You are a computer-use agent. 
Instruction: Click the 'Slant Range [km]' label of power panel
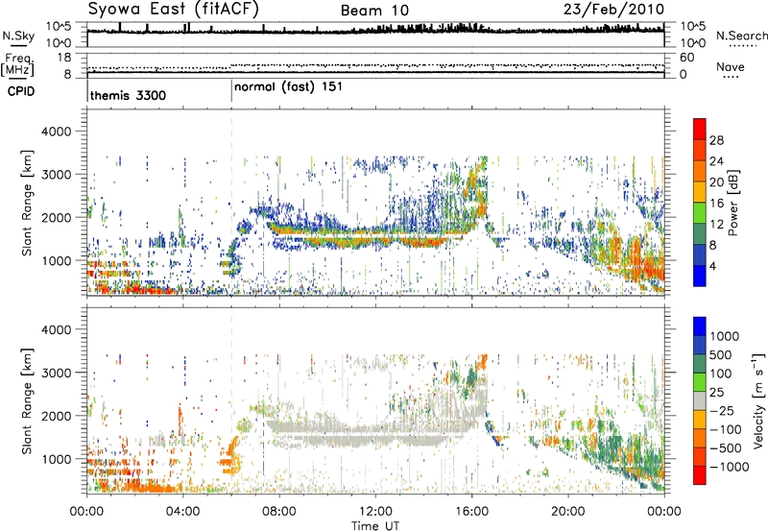click(28, 203)
